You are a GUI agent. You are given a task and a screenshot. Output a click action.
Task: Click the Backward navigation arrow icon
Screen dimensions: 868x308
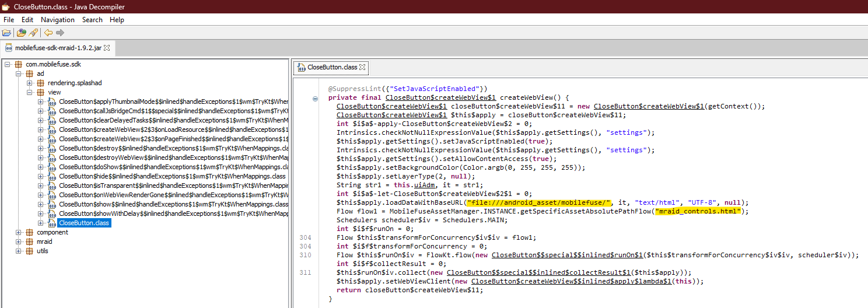48,33
